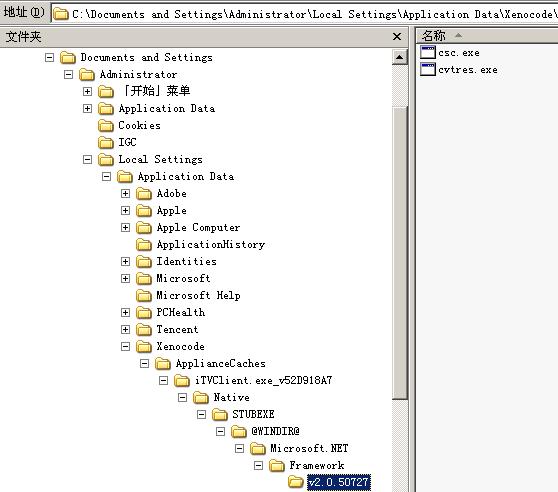Image resolution: width=558 pixels, height=492 pixels.
Task: Select the csc.exe file name
Action: coord(458,53)
